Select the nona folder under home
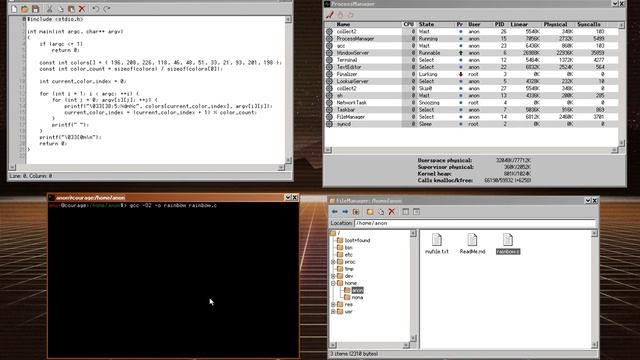Screen dimensions: 640x360 pos(353,297)
